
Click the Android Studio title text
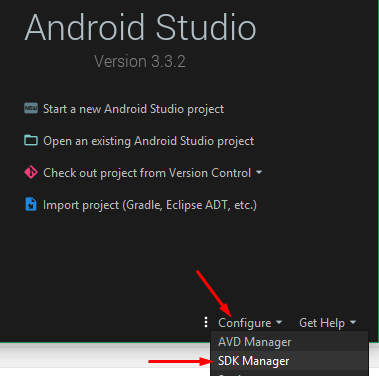click(x=140, y=28)
